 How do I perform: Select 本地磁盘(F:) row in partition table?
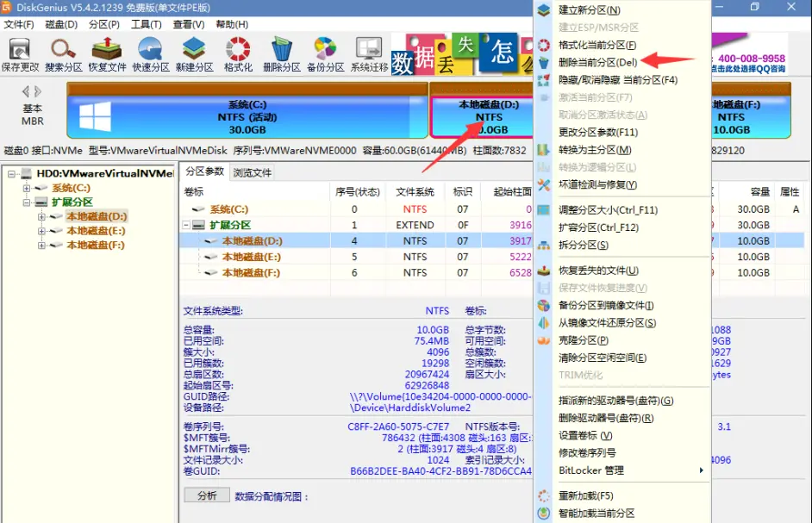356,273
